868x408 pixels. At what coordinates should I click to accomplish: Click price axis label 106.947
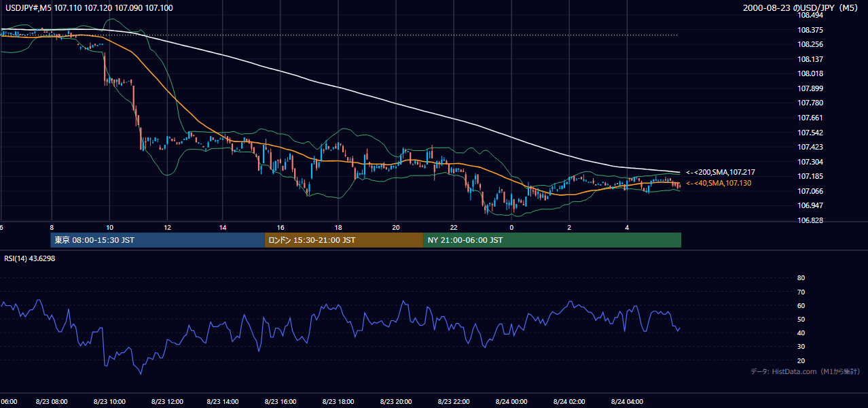810,205
